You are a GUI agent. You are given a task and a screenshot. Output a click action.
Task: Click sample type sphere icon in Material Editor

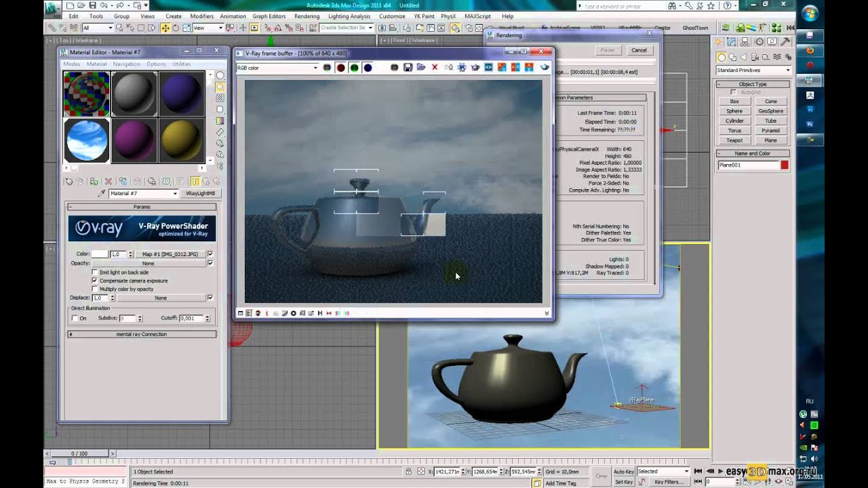220,76
